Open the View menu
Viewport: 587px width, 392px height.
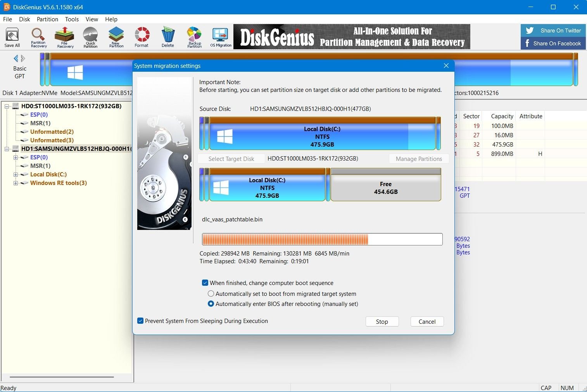pyautogui.click(x=92, y=19)
